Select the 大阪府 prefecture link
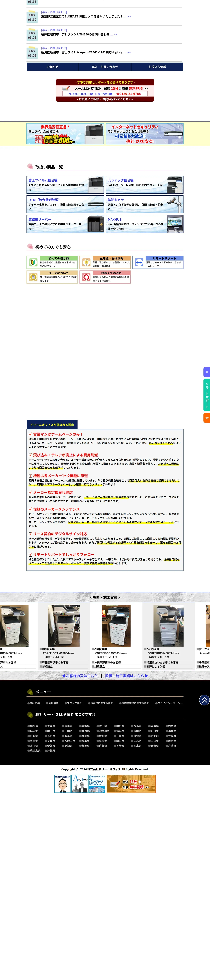 (171, 736)
